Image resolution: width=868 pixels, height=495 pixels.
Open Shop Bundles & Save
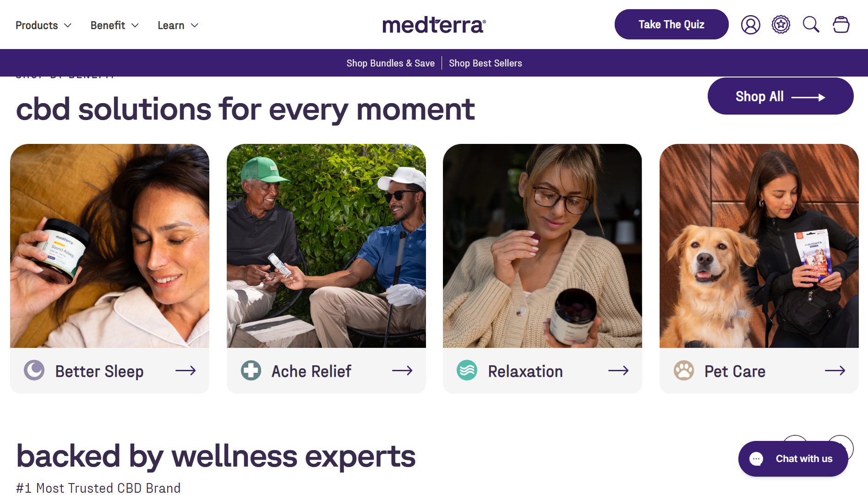(390, 63)
